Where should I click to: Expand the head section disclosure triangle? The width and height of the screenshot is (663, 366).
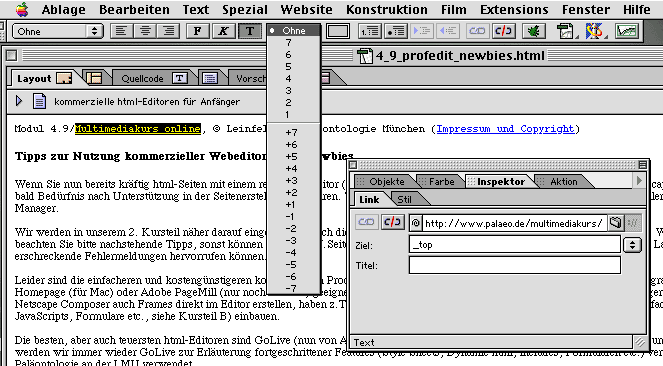pyautogui.click(x=19, y=101)
